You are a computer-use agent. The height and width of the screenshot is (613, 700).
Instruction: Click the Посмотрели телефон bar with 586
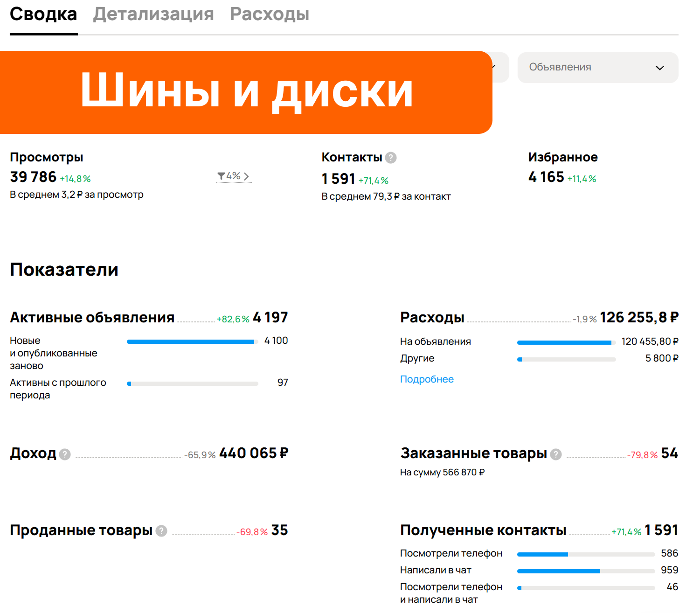(585, 554)
